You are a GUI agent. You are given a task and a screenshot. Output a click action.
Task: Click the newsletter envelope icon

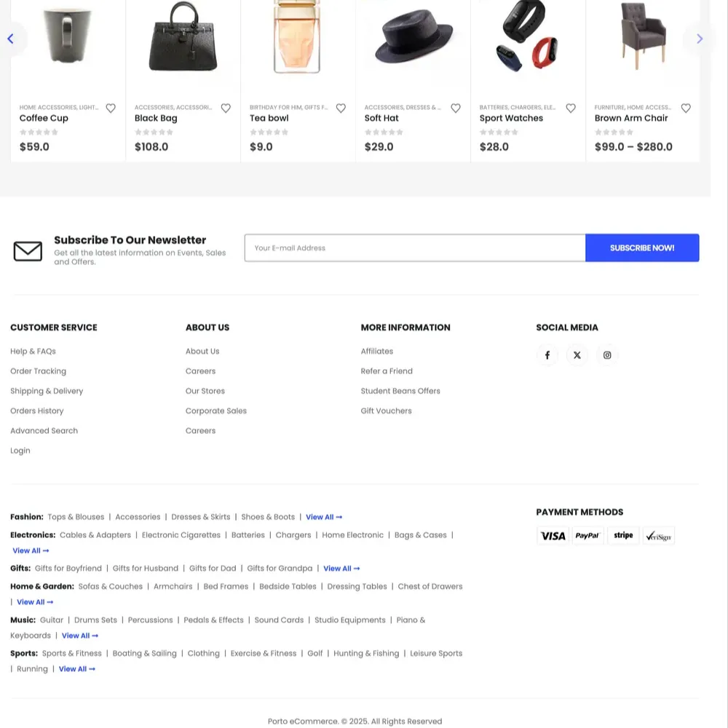coord(28,251)
